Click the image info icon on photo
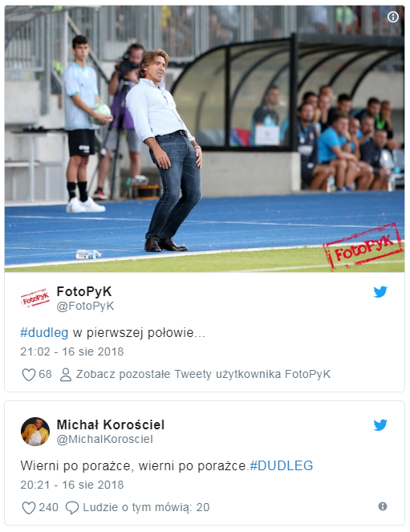The width and height of the screenshot is (410, 532). 392,17
